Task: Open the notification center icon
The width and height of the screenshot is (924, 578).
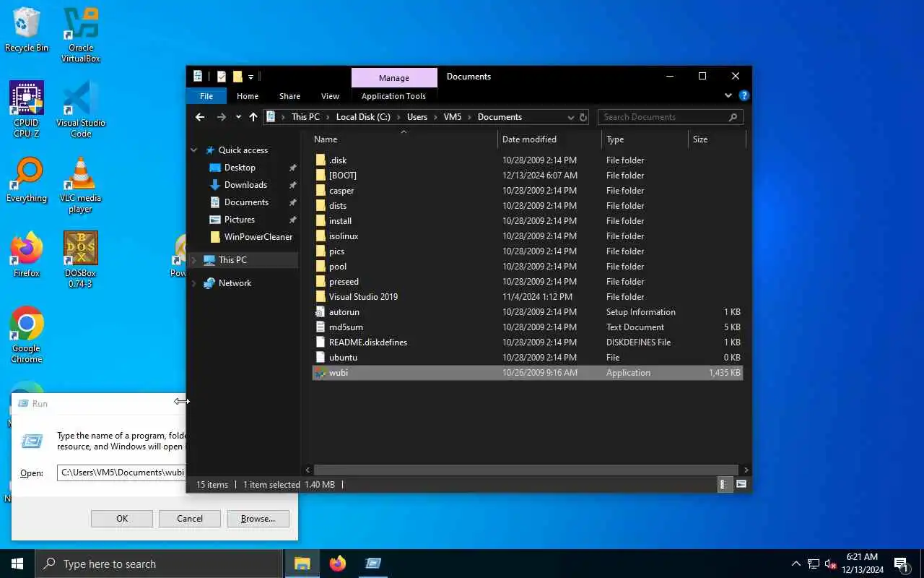Action: coord(902,564)
